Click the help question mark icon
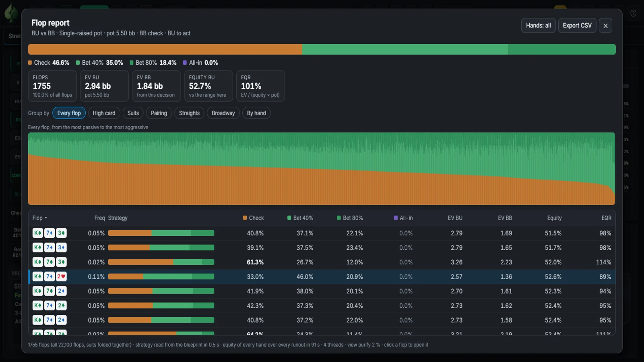 [633, 13]
